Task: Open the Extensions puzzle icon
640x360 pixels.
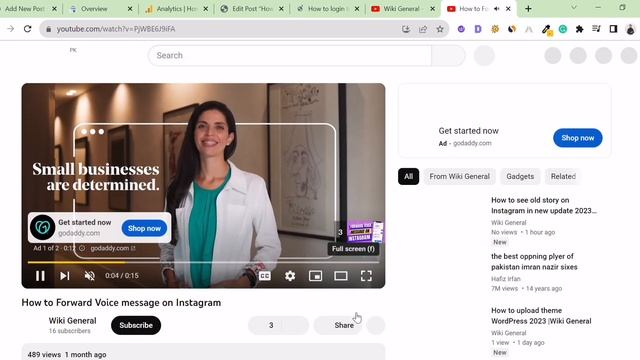Action: pyautogui.click(x=579, y=29)
